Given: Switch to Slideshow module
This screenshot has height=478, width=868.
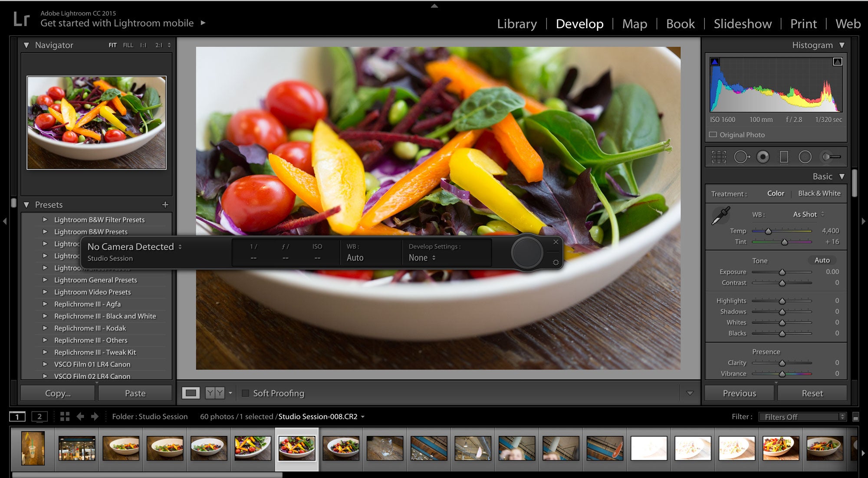Looking at the screenshot, I should (x=743, y=24).
